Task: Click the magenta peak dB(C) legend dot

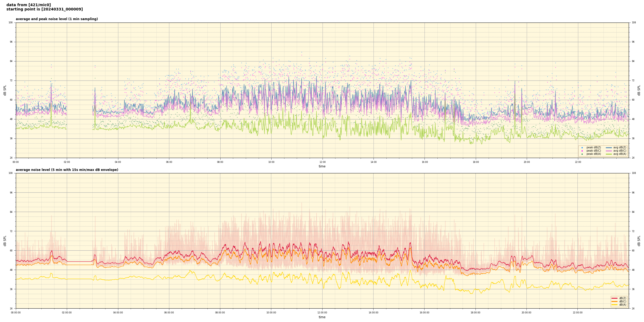Action: click(x=582, y=151)
